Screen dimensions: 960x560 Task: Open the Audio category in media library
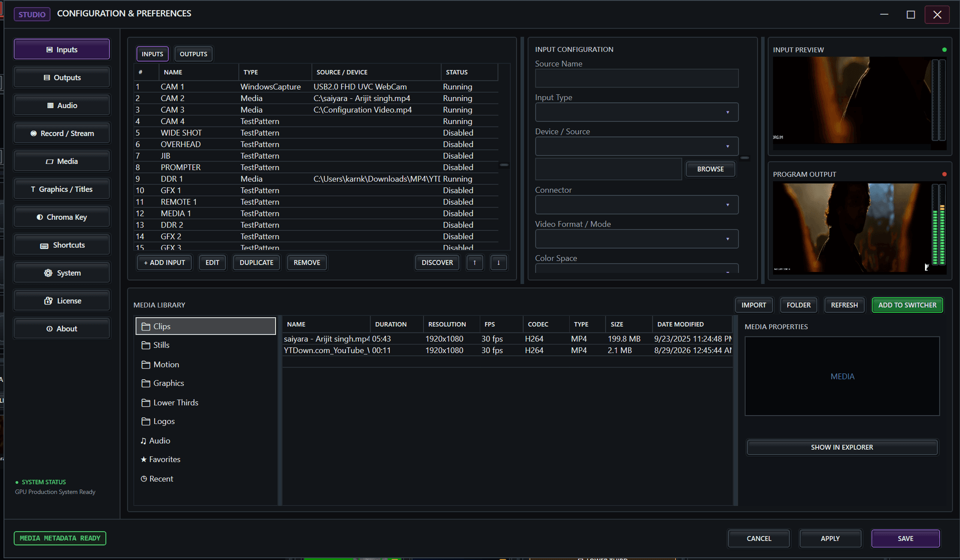click(x=205, y=440)
